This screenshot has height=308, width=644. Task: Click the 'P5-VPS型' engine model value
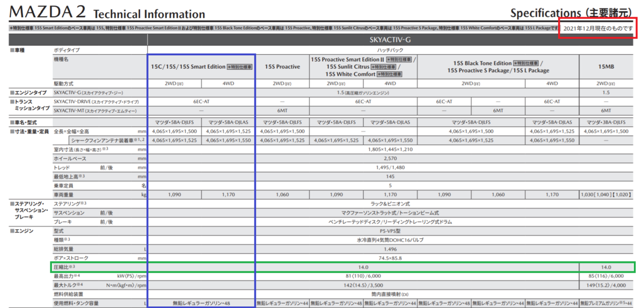[x=390, y=231]
